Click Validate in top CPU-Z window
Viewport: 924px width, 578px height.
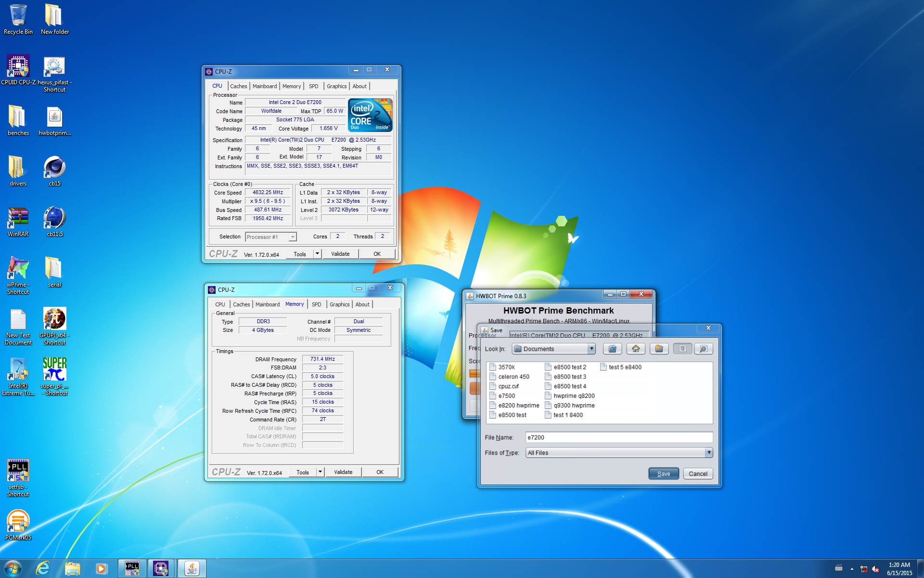pos(340,254)
